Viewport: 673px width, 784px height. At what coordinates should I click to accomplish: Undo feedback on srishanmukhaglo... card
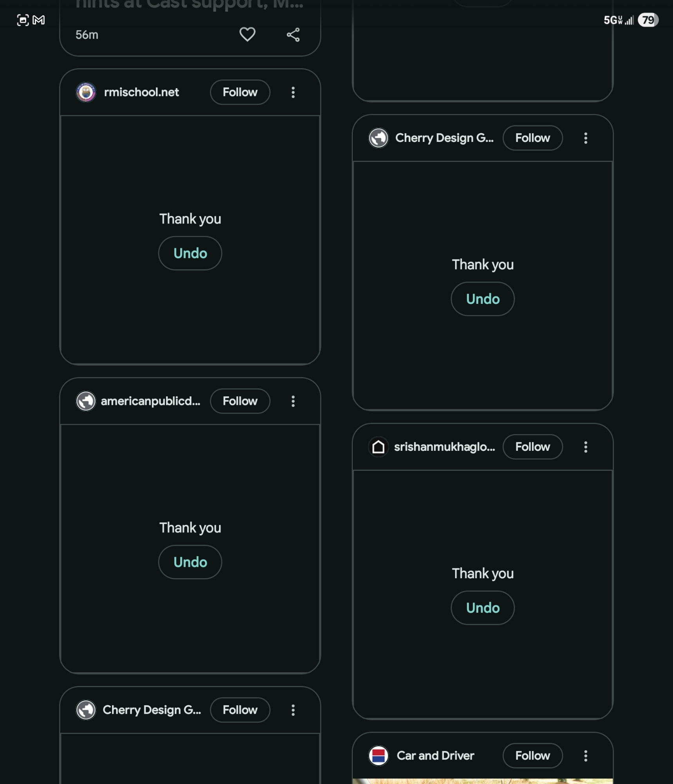point(483,608)
